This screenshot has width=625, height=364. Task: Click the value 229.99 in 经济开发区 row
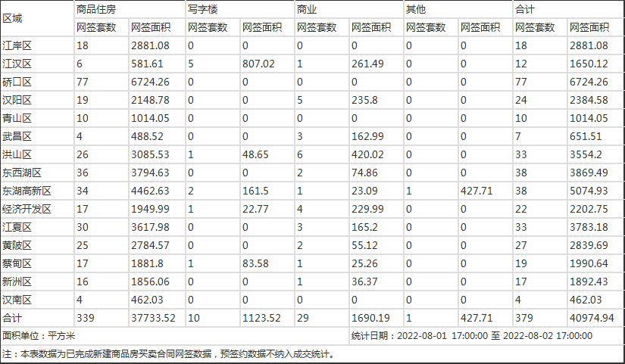[367, 209]
